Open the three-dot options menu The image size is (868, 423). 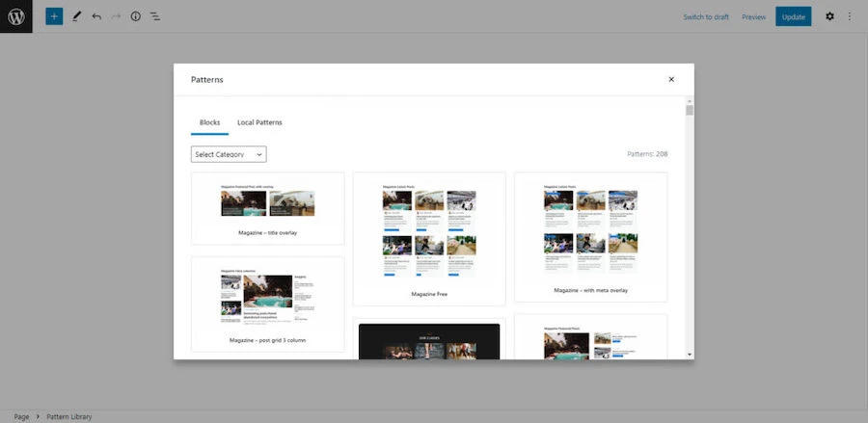[x=850, y=16]
